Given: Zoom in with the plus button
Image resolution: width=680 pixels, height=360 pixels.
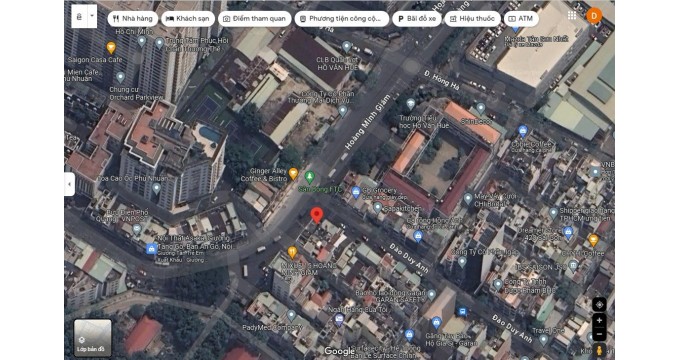Looking at the screenshot, I should click(x=599, y=321).
